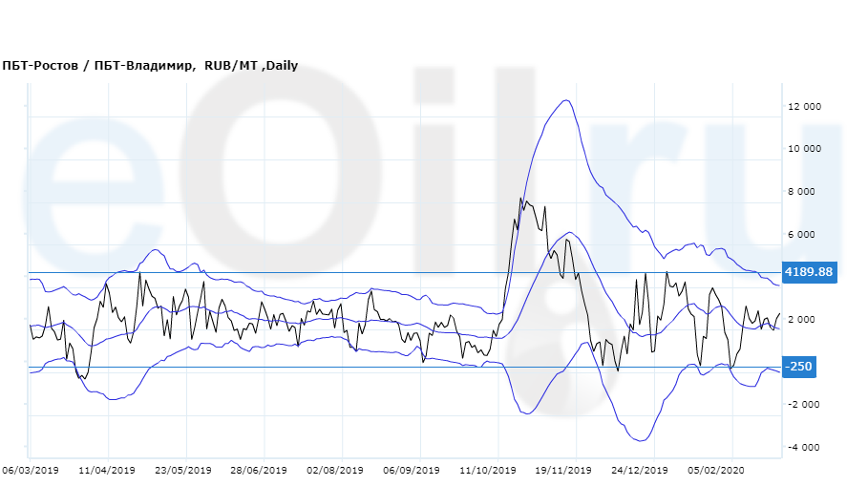Click the -4 000 y-axis value
The width and height of the screenshot is (868, 486).
point(804,447)
